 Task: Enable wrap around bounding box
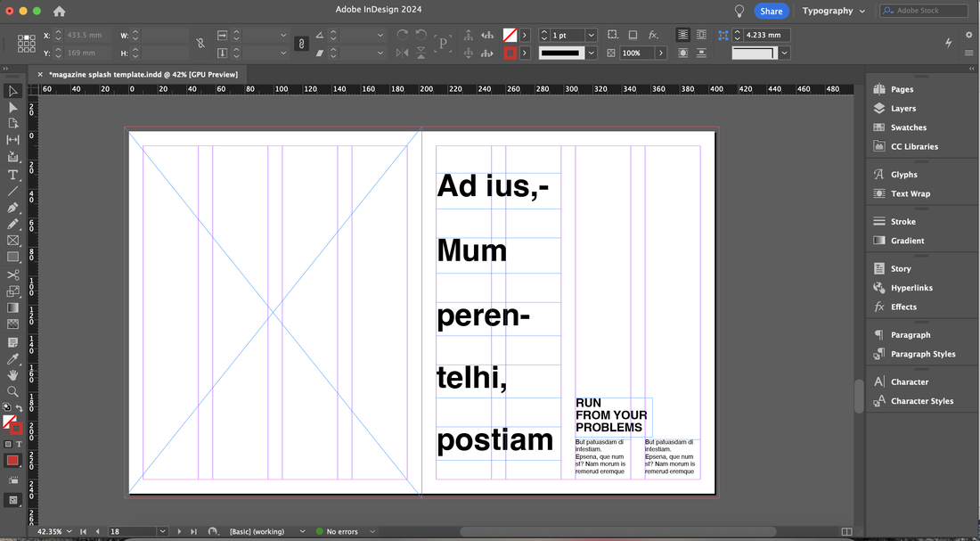(701, 35)
